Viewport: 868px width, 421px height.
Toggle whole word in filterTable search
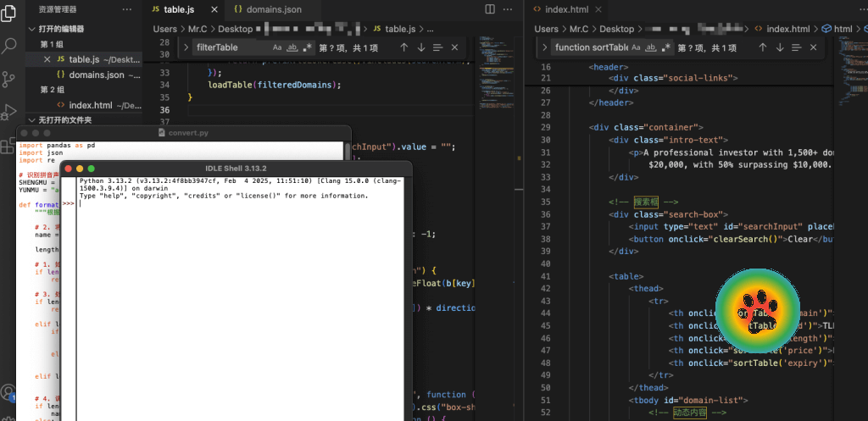pyautogui.click(x=293, y=47)
